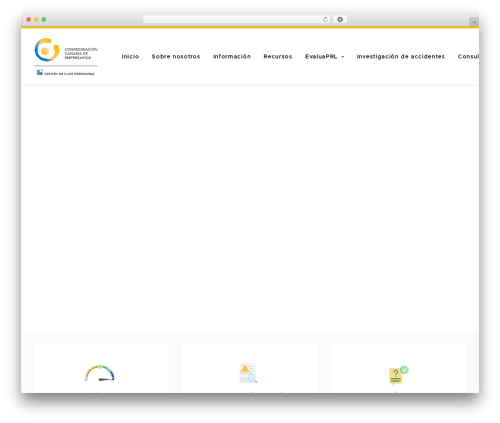Open the Inicio menu item
Screen dimensions: 500x423
[130, 57]
